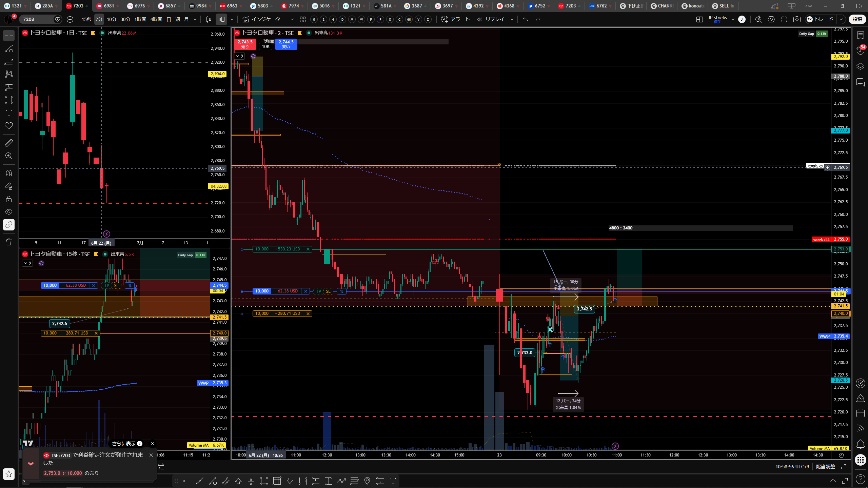Toggle the drawing link sync tool
This screenshot has width=868, height=488.
(9, 225)
